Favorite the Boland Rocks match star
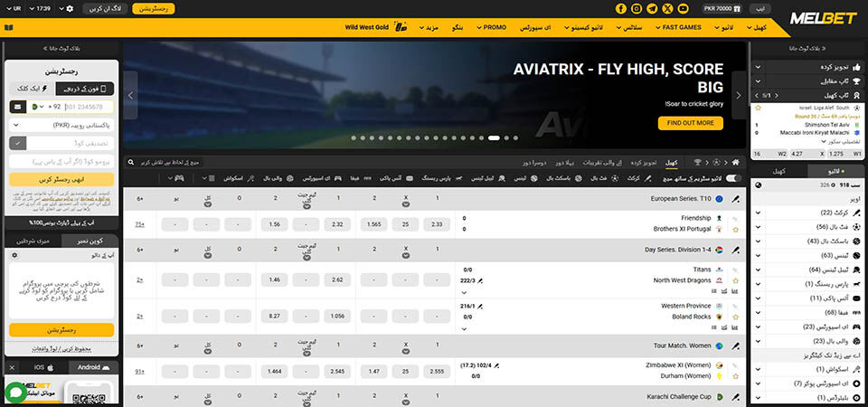The height and width of the screenshot is (407, 868). 736,317
